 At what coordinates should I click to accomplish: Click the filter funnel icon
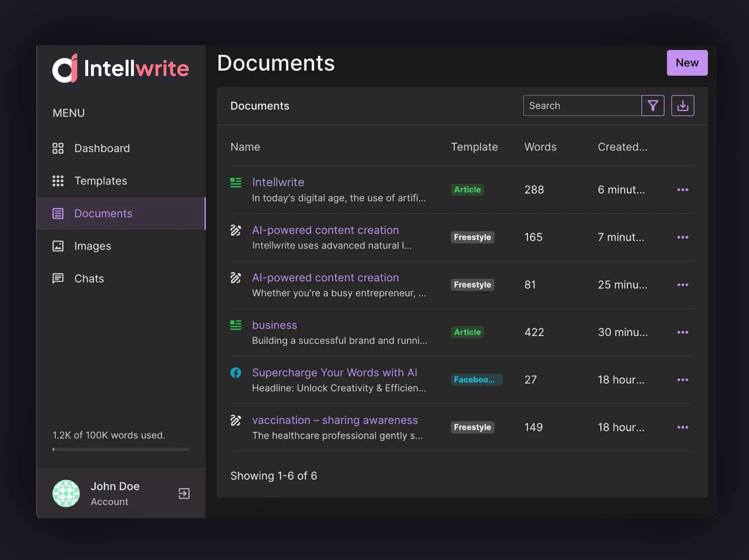[653, 106]
